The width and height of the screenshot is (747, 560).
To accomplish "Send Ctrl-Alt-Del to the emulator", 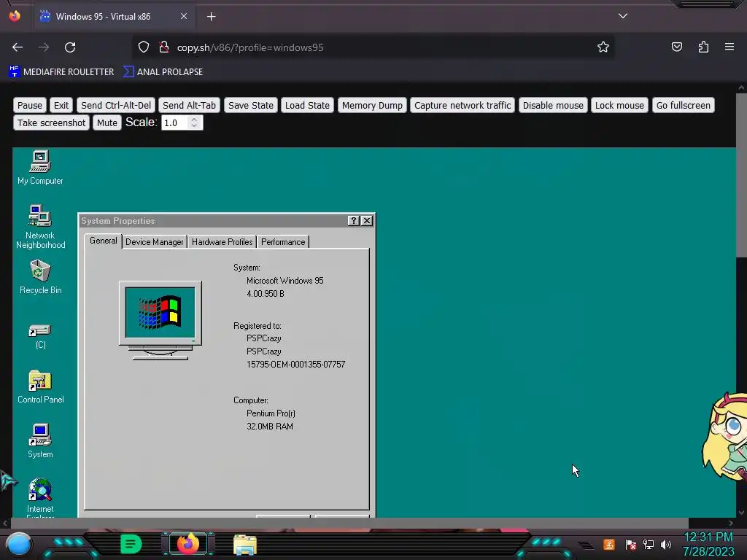I will click(x=116, y=105).
